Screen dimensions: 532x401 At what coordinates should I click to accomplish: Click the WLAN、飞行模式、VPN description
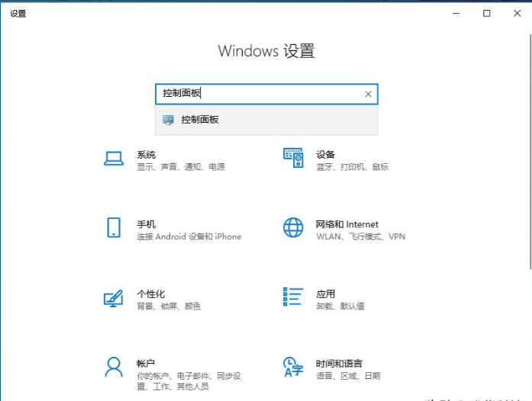(x=361, y=236)
